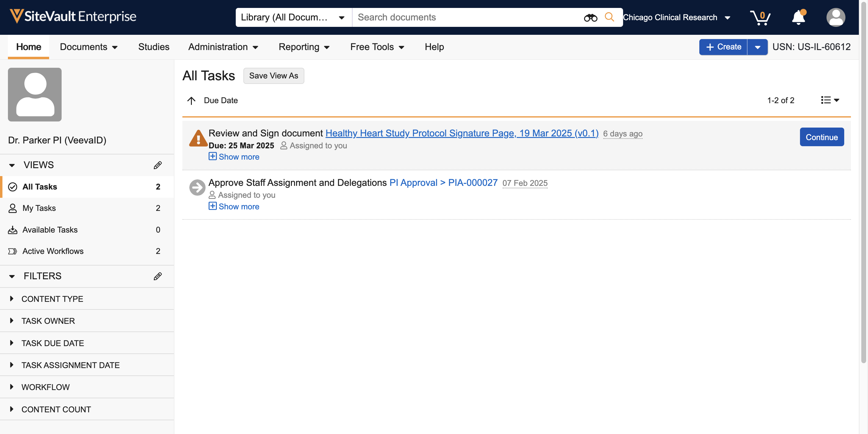This screenshot has width=868, height=434.
Task: Click the '07 Feb 2025' date
Action: (x=525, y=183)
